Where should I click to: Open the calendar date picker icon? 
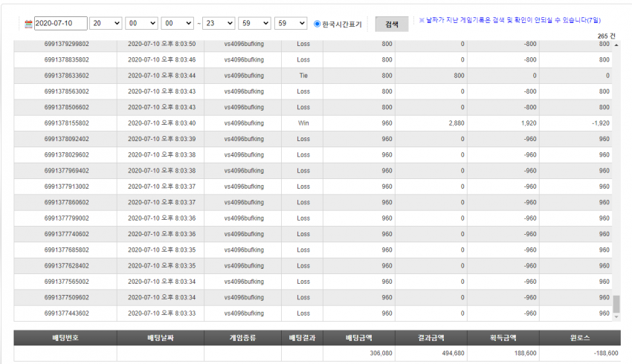coord(28,25)
